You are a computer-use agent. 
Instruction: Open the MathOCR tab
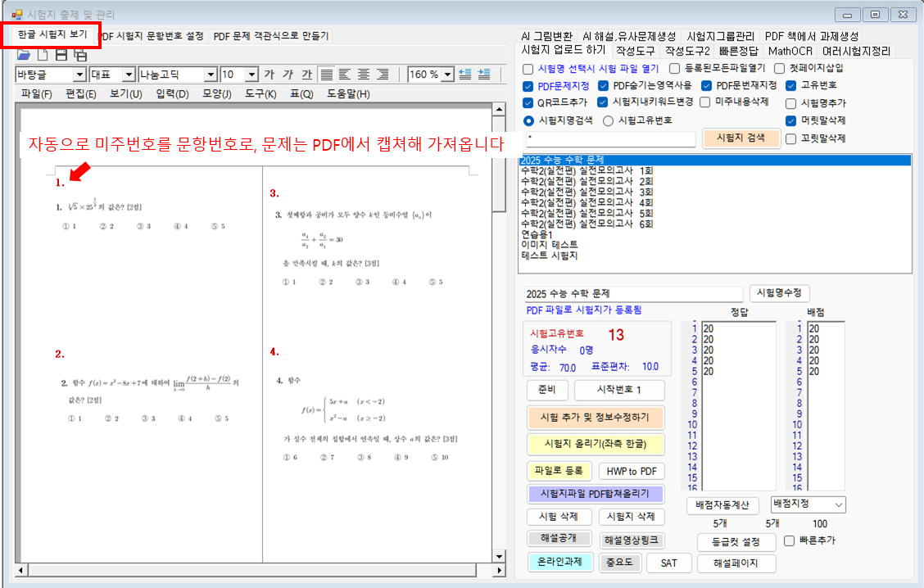point(790,52)
